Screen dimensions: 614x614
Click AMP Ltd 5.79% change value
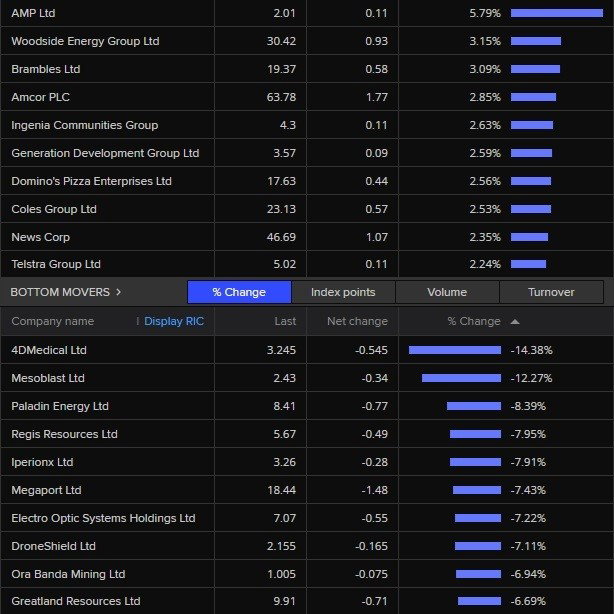pyautogui.click(x=485, y=13)
